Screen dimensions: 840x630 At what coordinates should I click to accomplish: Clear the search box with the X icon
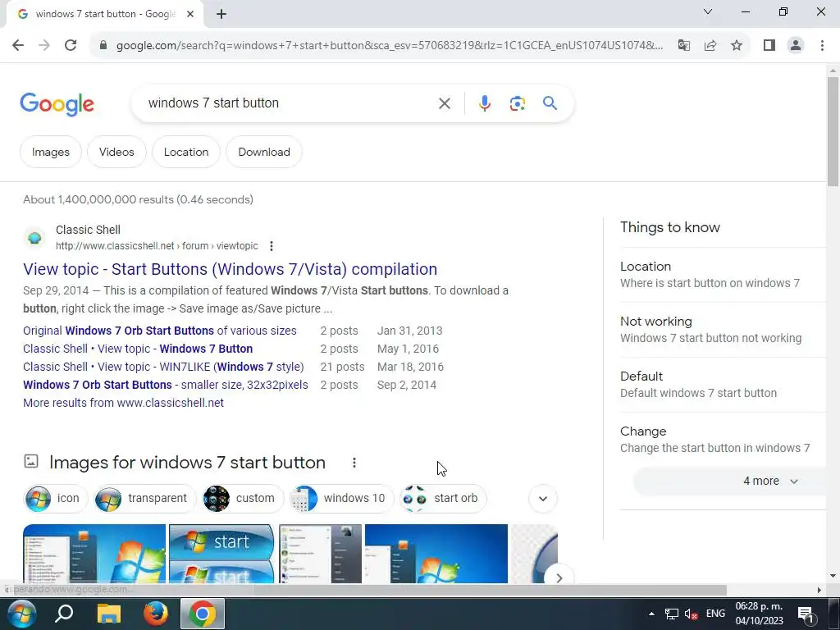(444, 103)
